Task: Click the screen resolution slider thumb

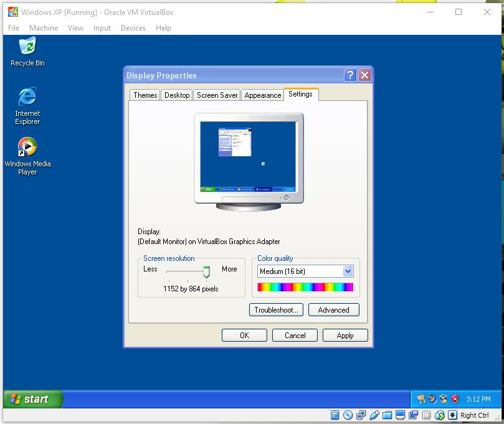Action: tap(206, 271)
